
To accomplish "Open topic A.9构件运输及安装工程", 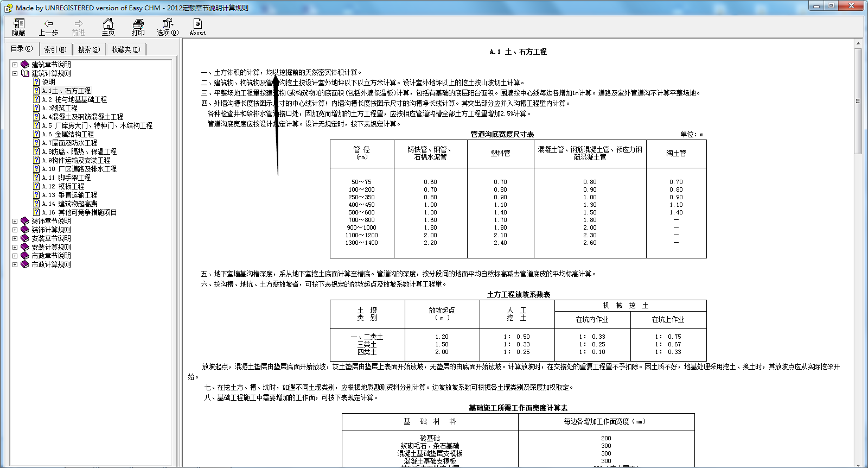I will click(x=76, y=160).
